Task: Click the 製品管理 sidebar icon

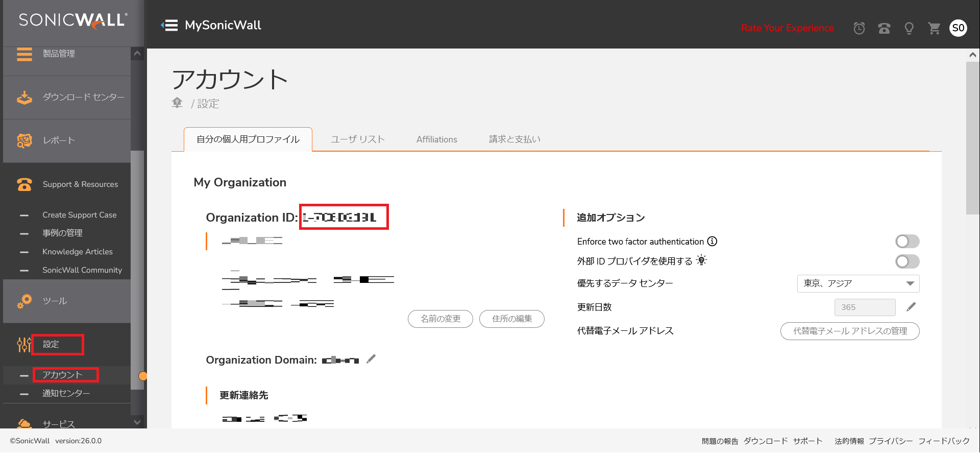Action: [x=24, y=54]
